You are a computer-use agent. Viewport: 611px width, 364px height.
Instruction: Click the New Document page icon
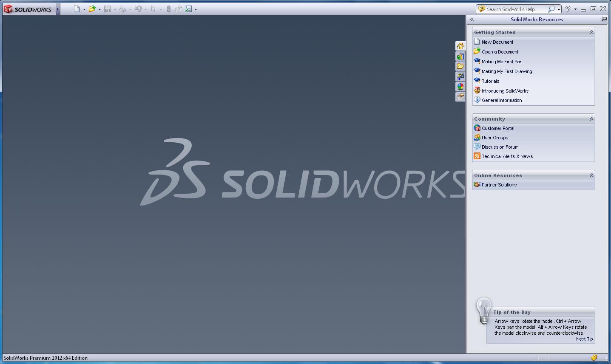[477, 42]
